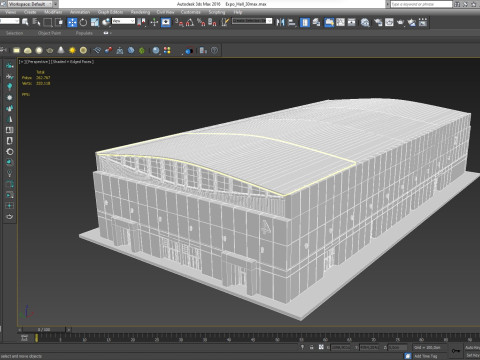Open the Material Editor
This screenshot has width=480, height=360.
click(365, 22)
